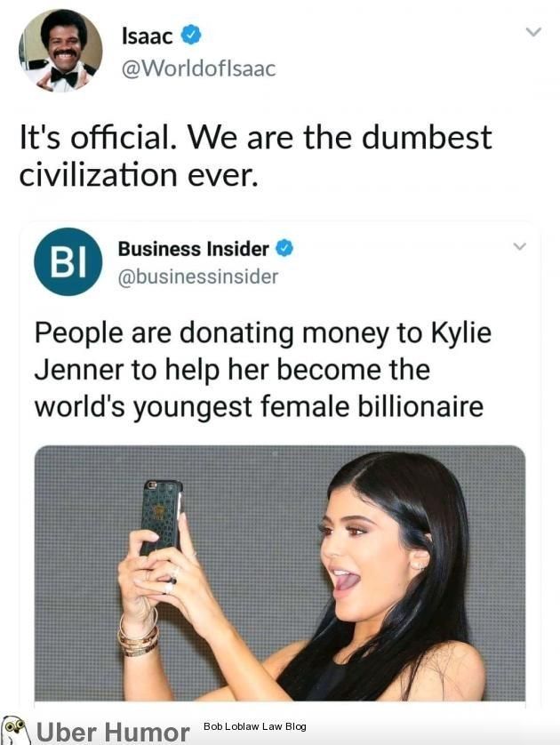
Task: Select the 'dumbest civilization ever' tweet text
Action: (x=255, y=156)
